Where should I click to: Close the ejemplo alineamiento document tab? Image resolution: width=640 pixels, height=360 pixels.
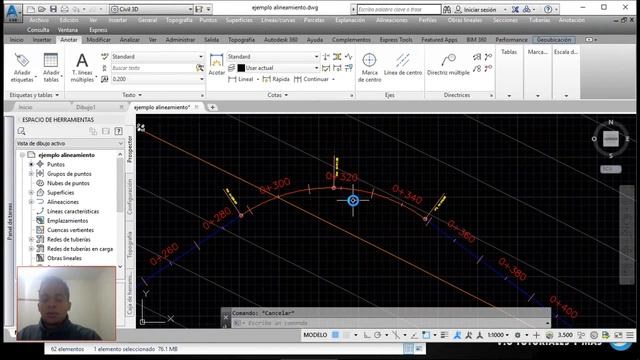(196, 107)
